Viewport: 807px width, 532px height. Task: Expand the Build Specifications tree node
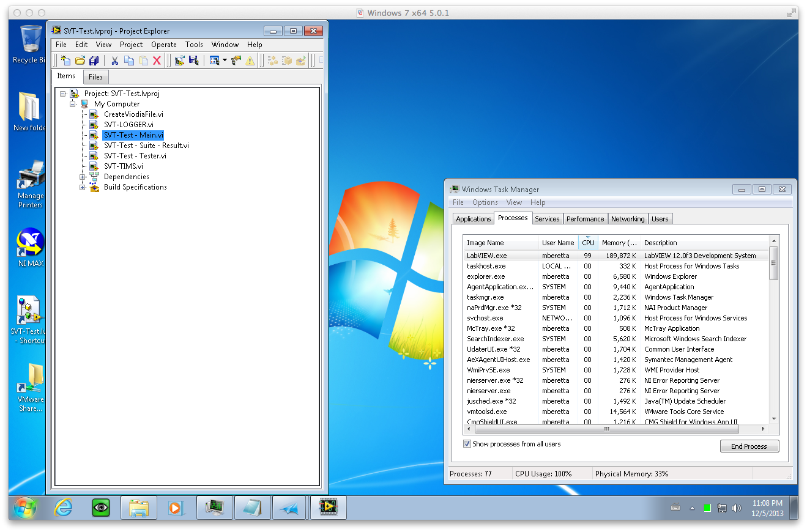click(x=83, y=187)
